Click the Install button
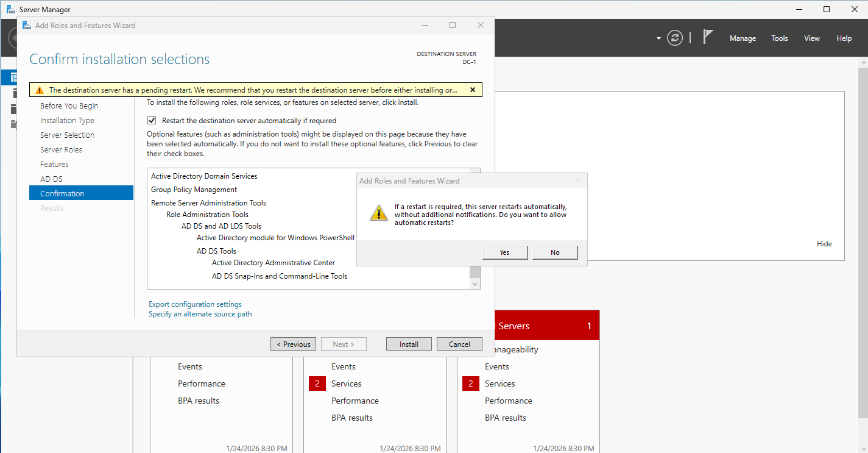This screenshot has width=868, height=453. (409, 344)
